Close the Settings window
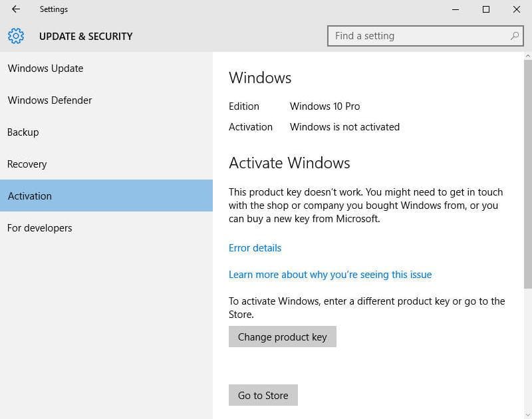The image size is (532, 419). (x=517, y=9)
